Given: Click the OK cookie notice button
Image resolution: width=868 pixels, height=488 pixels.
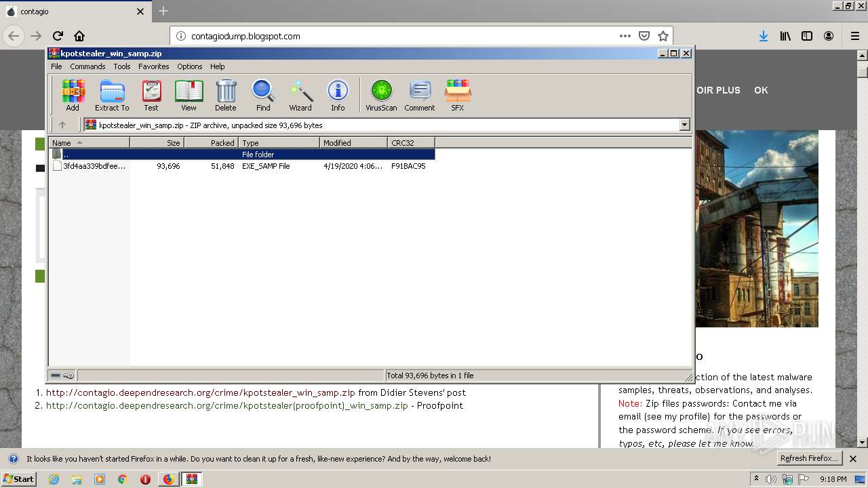Looking at the screenshot, I should coord(761,90).
